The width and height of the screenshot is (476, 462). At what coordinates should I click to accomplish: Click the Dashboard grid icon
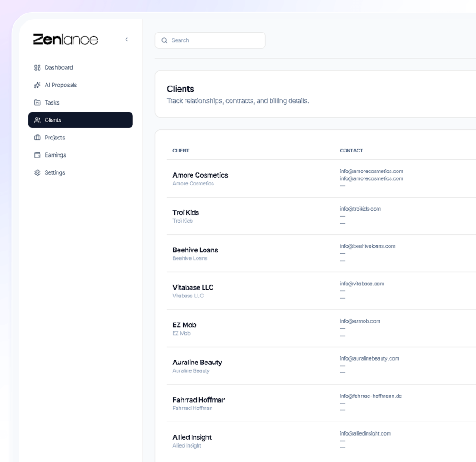coord(38,68)
